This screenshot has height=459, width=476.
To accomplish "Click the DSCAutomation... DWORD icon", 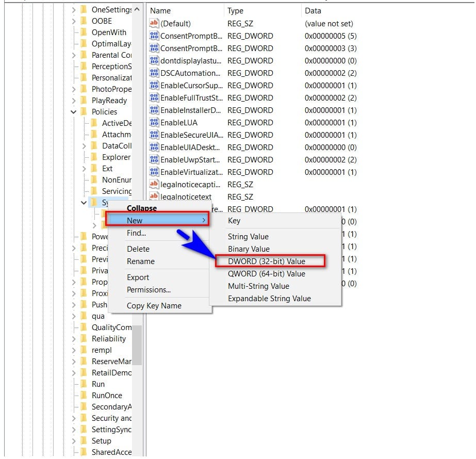I will (154, 73).
